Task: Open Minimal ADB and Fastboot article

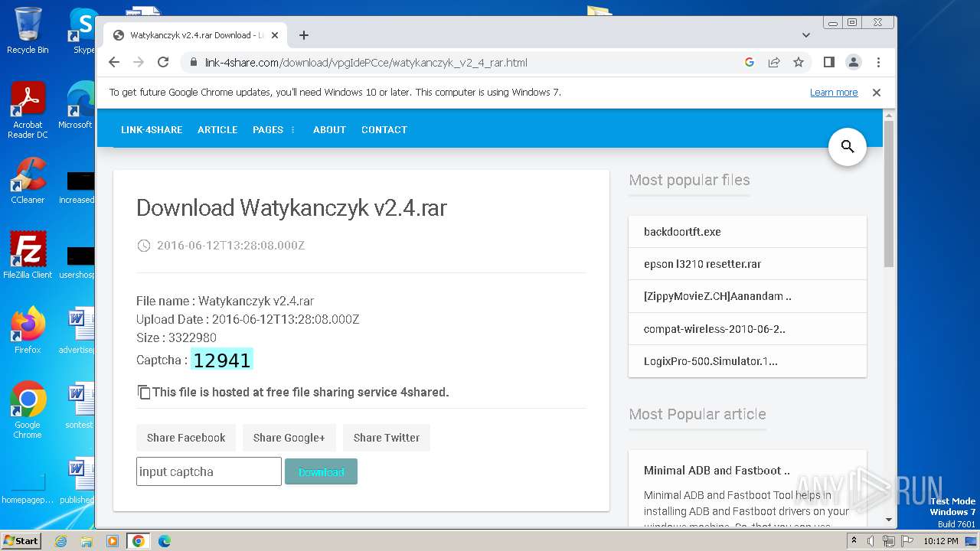Action: 717,471
